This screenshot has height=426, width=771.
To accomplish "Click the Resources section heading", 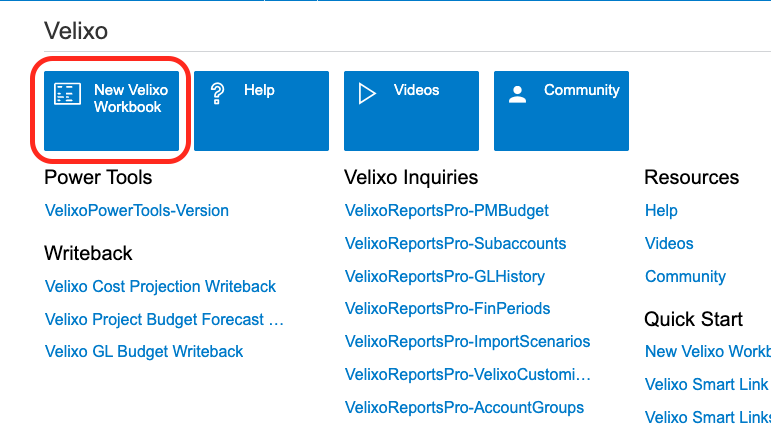I will (x=691, y=177).
